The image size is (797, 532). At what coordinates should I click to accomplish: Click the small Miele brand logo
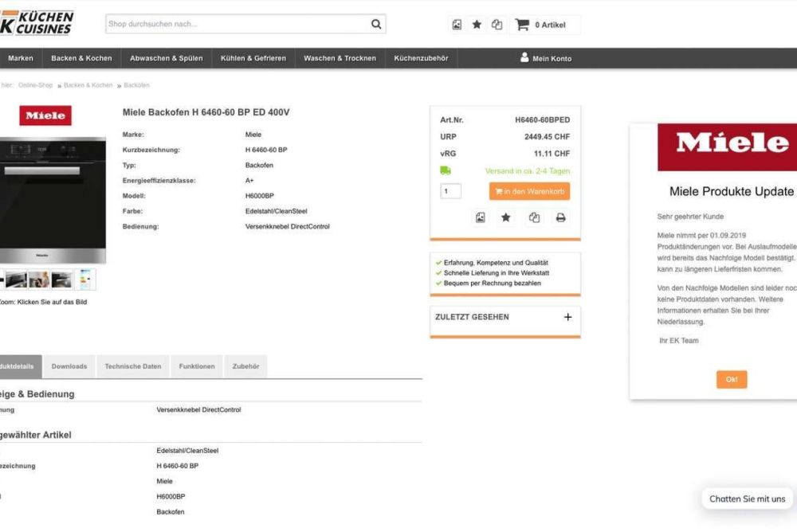[x=45, y=115]
